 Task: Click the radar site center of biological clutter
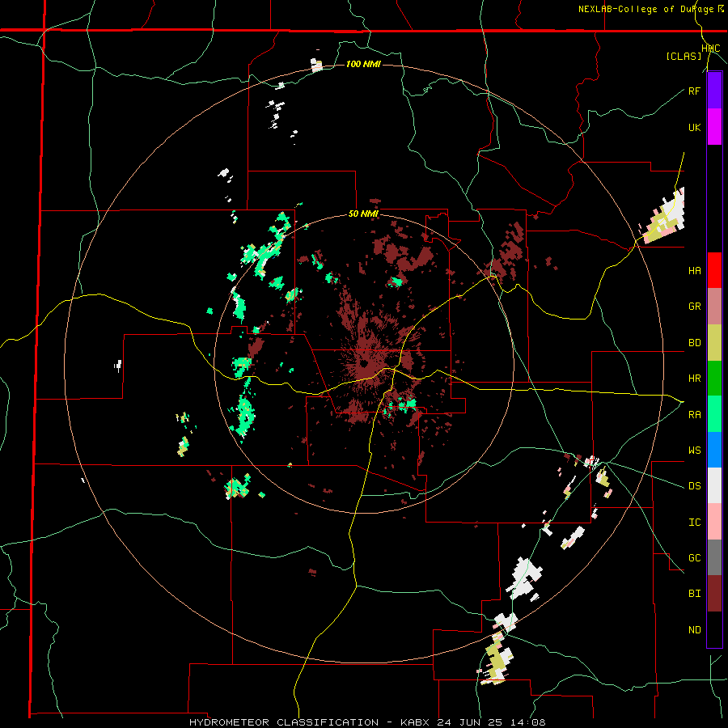(365, 363)
